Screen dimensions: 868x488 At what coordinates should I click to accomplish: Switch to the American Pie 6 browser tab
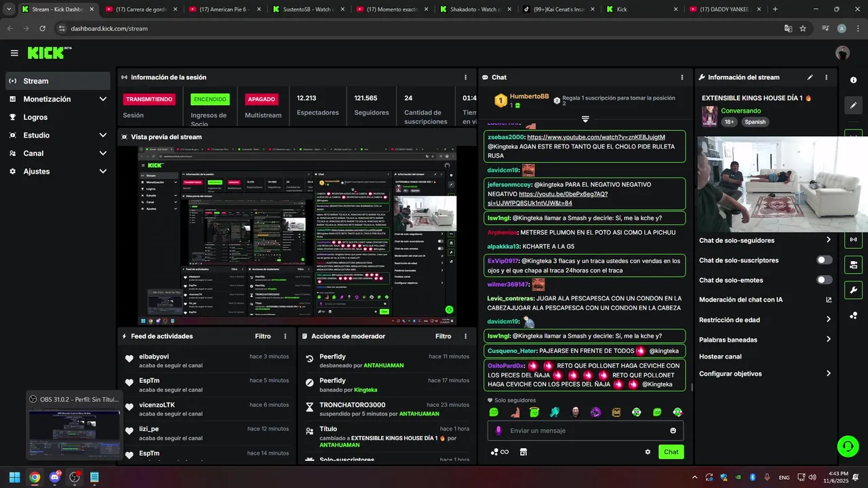223,9
